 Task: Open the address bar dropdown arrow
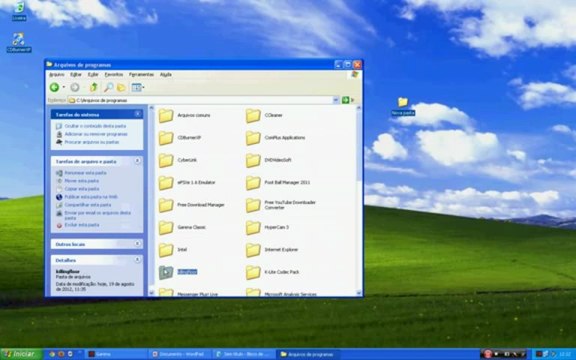point(336,100)
